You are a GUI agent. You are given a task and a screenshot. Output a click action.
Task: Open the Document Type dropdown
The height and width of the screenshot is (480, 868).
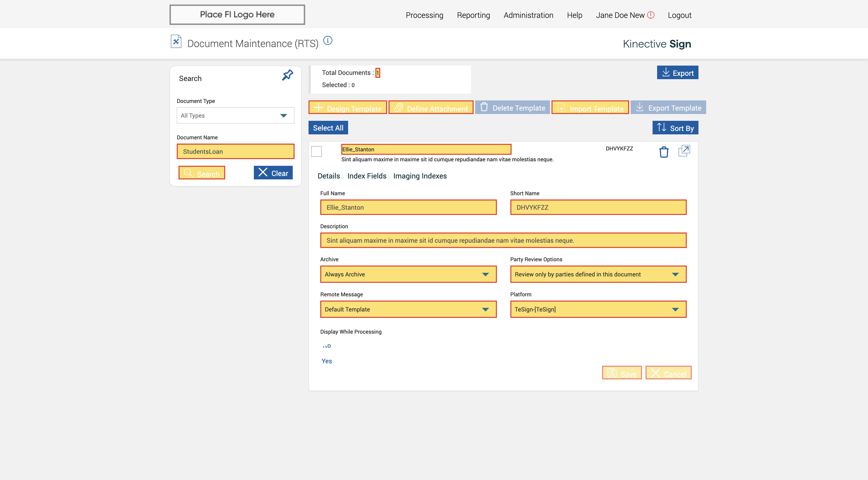235,116
